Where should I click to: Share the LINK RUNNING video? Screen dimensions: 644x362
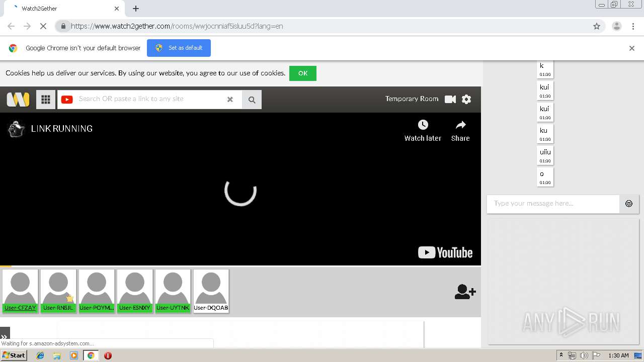460,130
